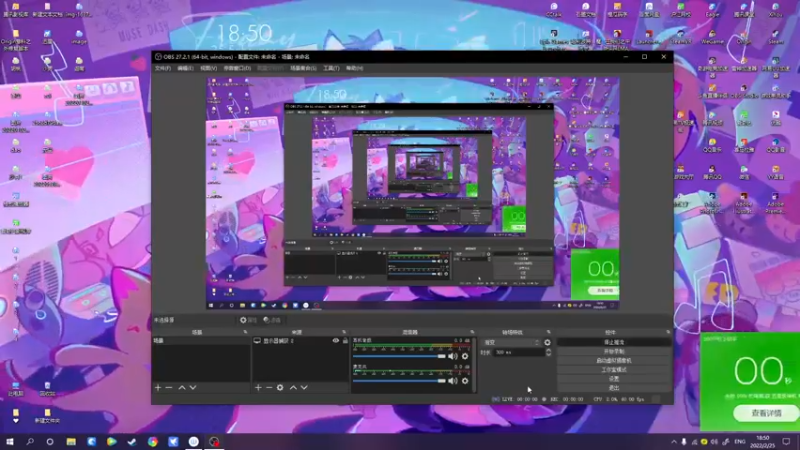
Task: Pop out the Sources dock with its header icon
Action: 344,332
